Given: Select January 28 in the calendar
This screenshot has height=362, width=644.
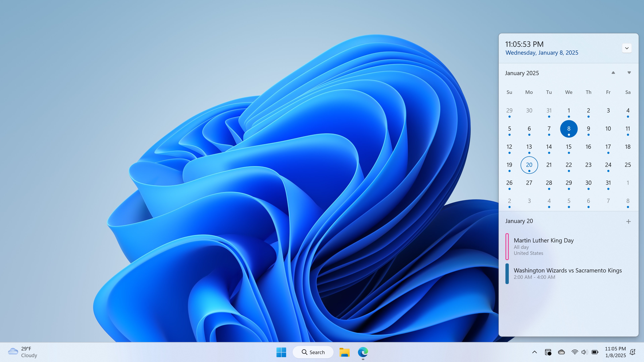Looking at the screenshot, I should tap(549, 183).
